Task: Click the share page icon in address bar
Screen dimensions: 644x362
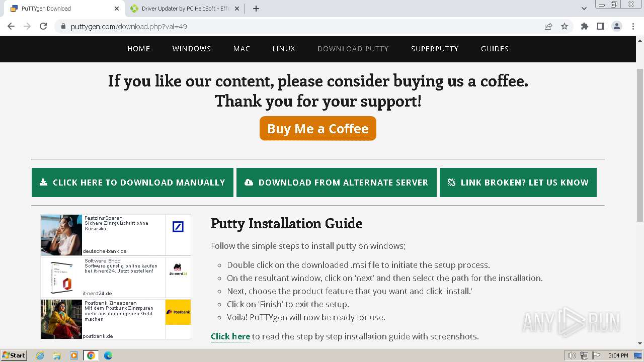Action: coord(548,27)
